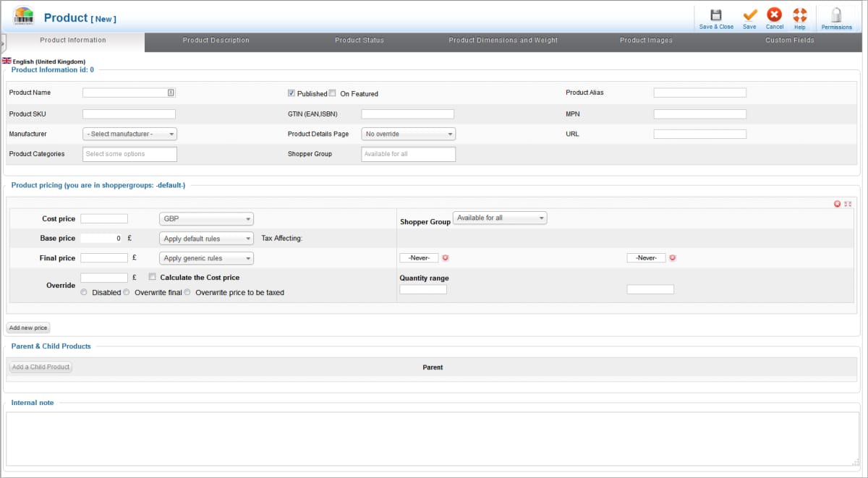Enable the On Featured checkbox

pyautogui.click(x=333, y=93)
